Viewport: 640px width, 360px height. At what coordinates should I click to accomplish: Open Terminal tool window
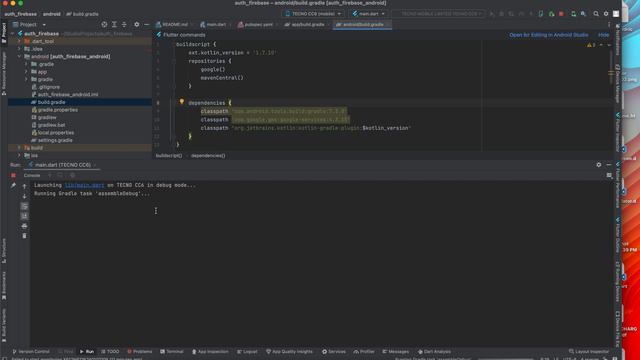172,351
